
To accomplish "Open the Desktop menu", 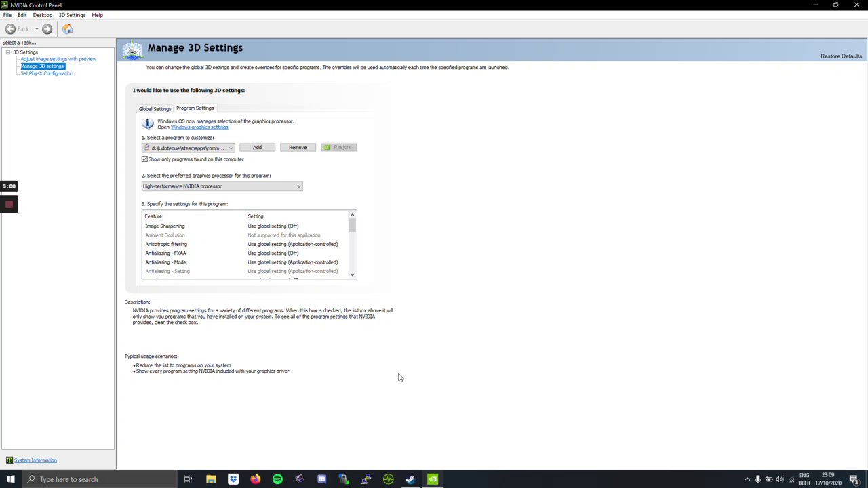I will (42, 15).
